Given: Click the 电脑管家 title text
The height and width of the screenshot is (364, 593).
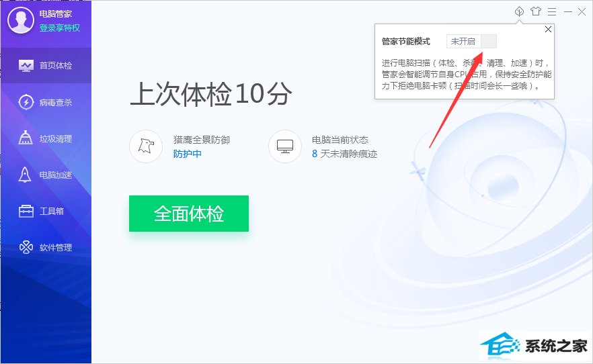Looking at the screenshot, I should coord(56,14).
